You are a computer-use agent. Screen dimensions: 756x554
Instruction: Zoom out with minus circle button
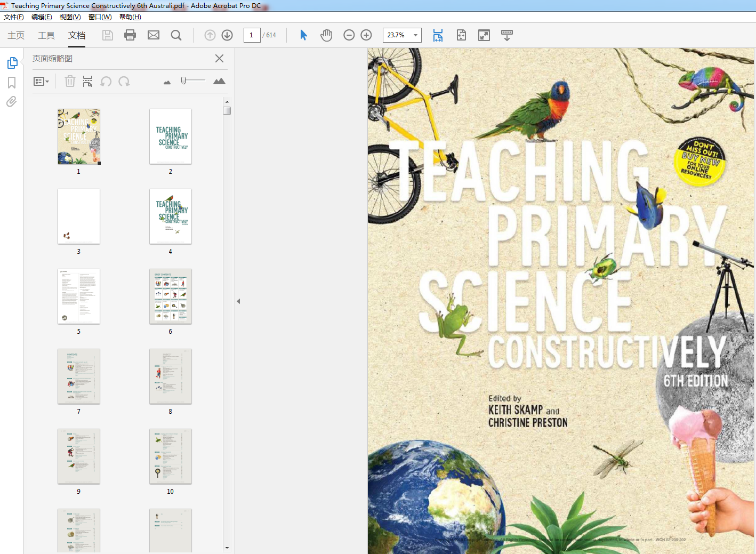(x=349, y=35)
